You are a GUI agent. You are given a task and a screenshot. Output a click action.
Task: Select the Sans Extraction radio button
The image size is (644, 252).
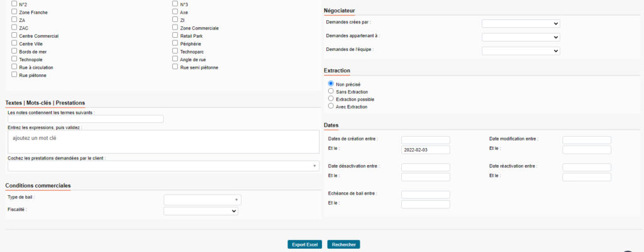(x=331, y=91)
